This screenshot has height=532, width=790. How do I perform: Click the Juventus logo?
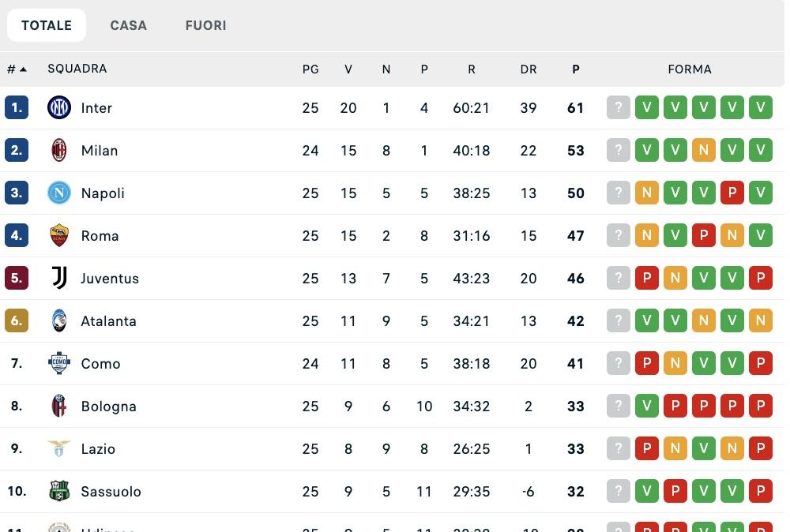point(59,278)
